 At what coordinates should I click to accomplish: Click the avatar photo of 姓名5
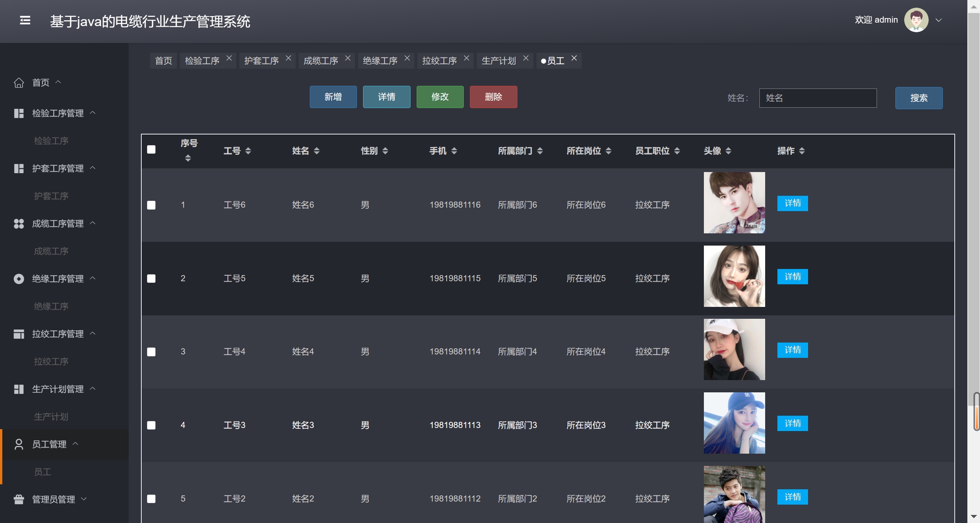735,276
